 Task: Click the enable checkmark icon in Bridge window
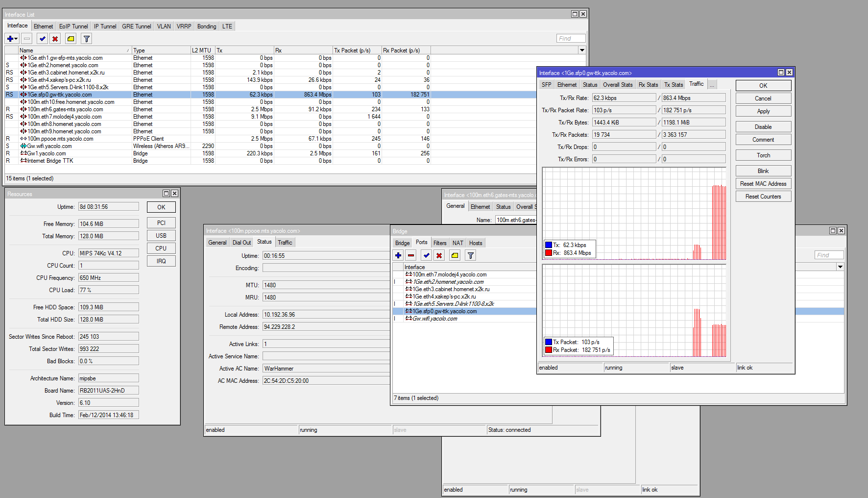427,255
